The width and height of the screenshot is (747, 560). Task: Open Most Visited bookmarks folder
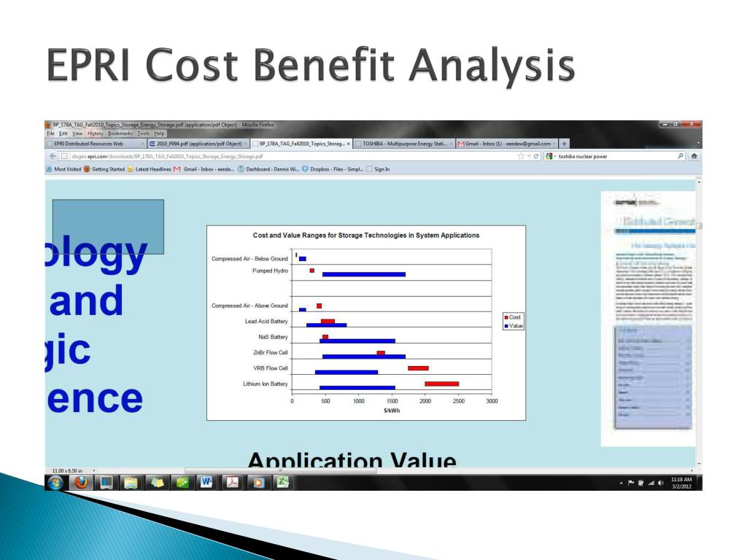[64, 169]
